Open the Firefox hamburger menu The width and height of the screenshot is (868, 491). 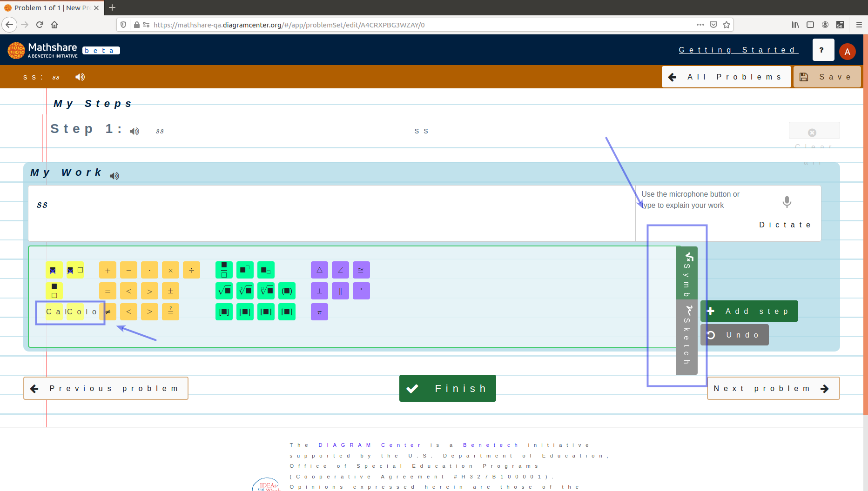859,25
